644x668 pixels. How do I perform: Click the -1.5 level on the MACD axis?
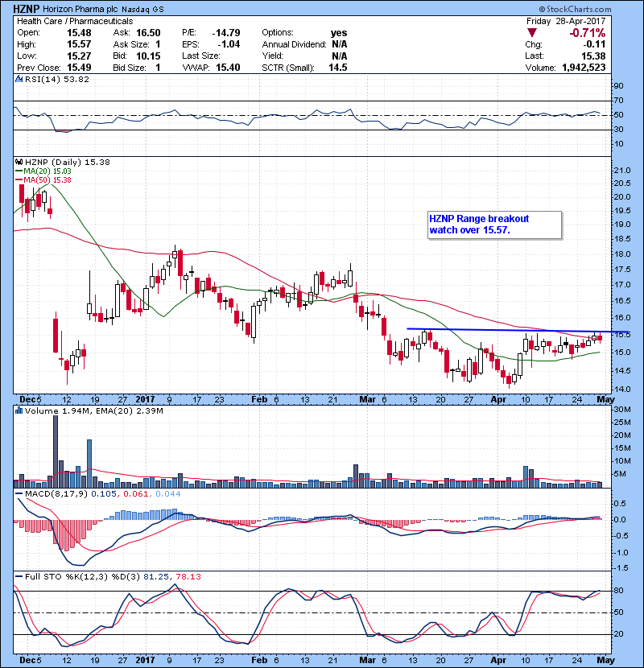(623, 568)
